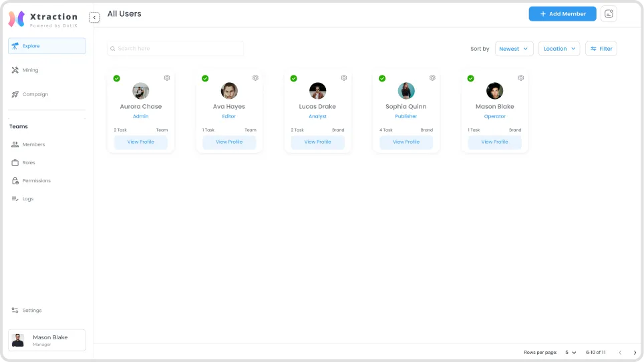Click the '6-10 of 11' pagination text
Viewport: 644px width, 362px height.
click(x=596, y=353)
